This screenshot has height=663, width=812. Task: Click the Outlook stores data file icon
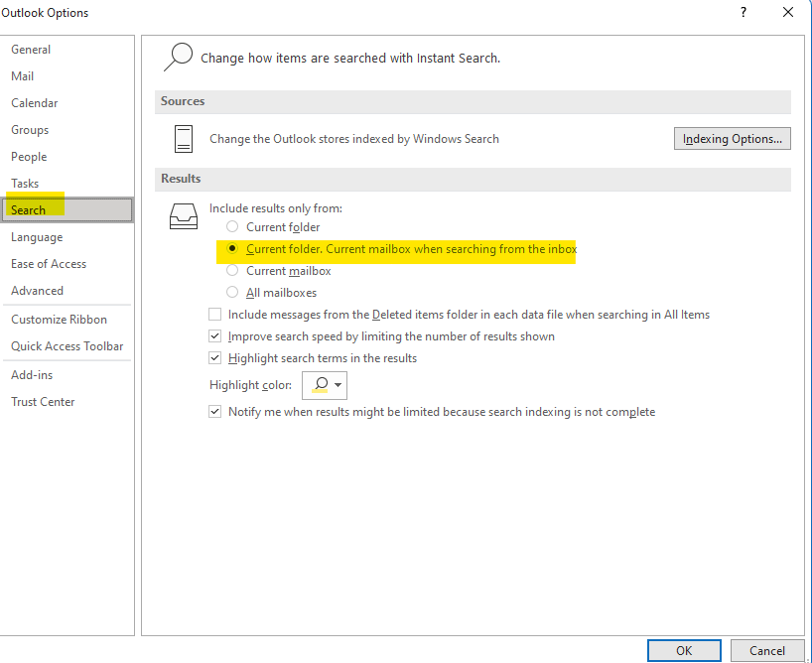click(184, 139)
